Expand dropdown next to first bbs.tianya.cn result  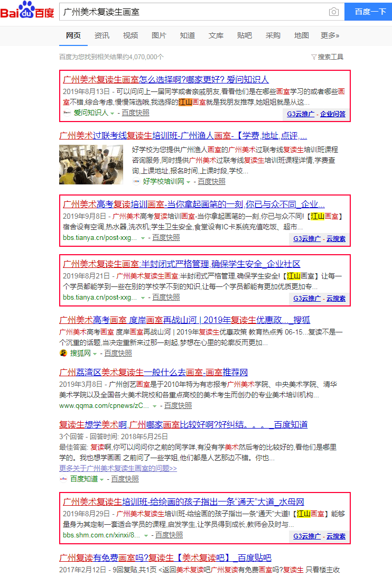click(143, 238)
